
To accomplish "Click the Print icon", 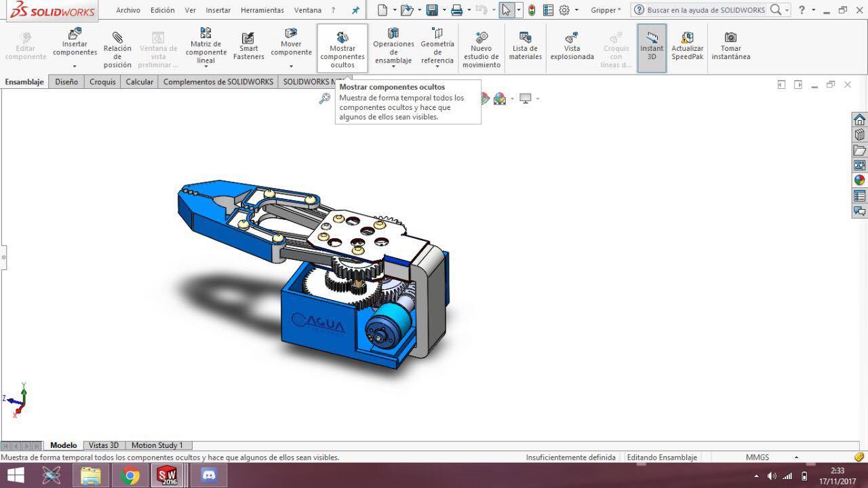I will point(456,10).
